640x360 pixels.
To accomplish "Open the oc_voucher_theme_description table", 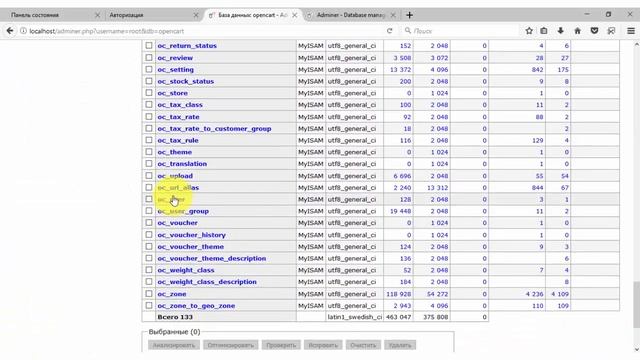I will [x=212, y=258].
